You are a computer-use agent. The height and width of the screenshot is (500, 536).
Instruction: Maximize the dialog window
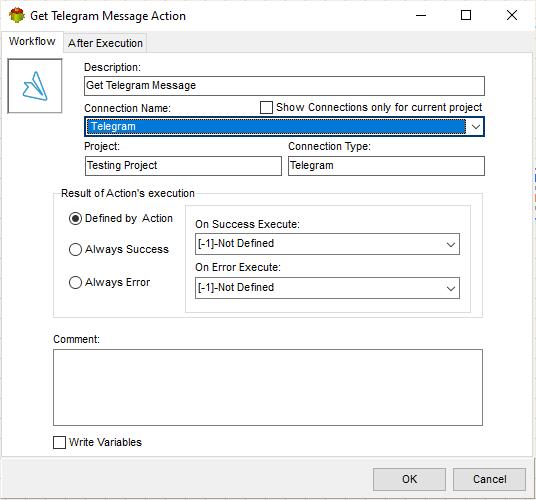466,15
